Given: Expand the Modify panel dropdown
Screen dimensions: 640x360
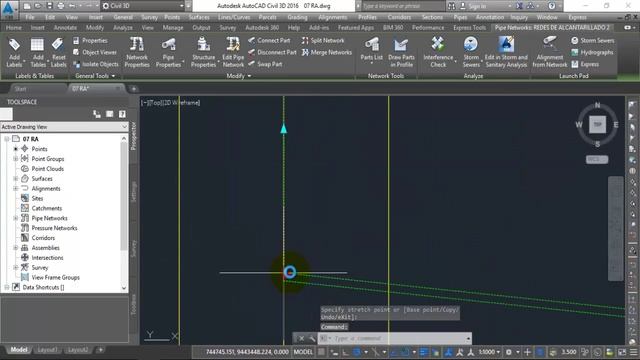Looking at the screenshot, I should coord(238,76).
